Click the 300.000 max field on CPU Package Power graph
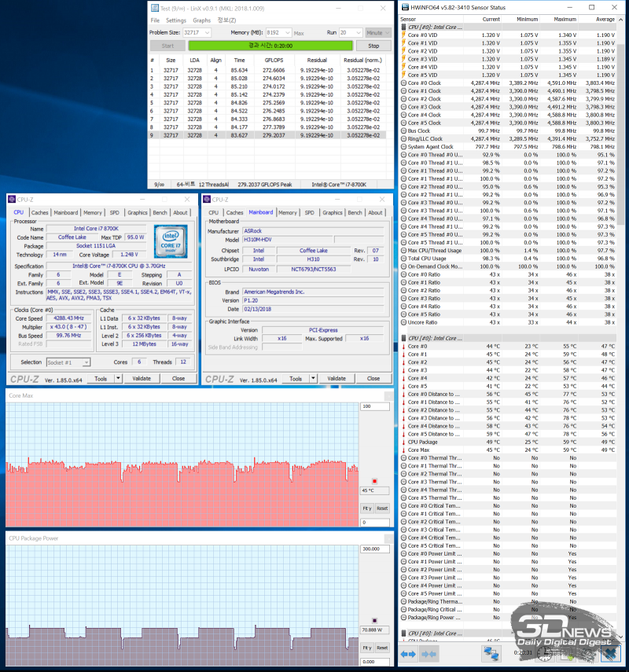 tap(375, 549)
